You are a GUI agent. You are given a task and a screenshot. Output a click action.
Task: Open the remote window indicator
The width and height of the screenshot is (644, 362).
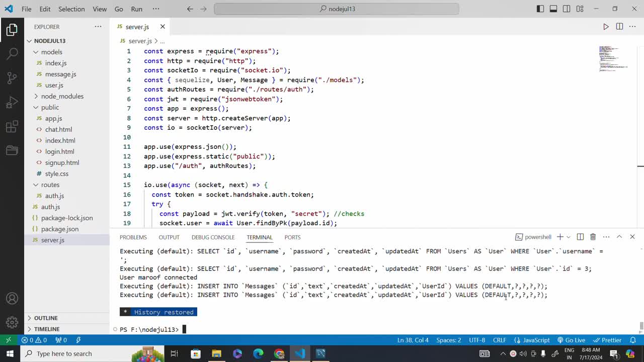click(x=8, y=340)
